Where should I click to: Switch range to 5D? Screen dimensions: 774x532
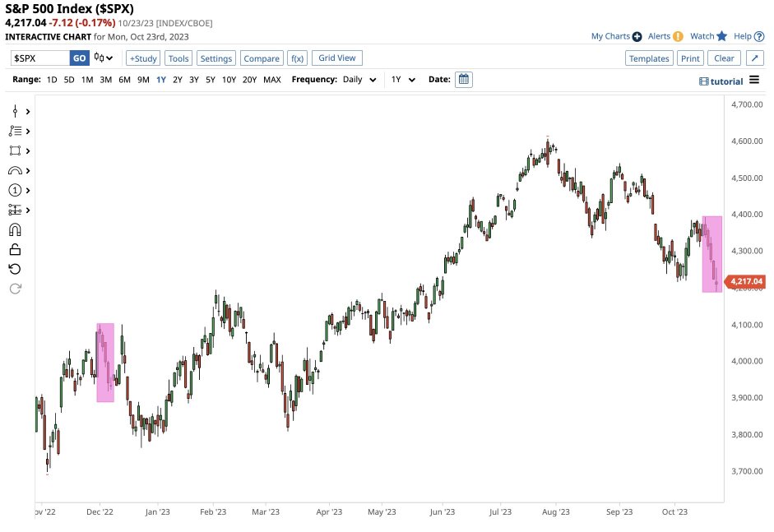pos(69,80)
